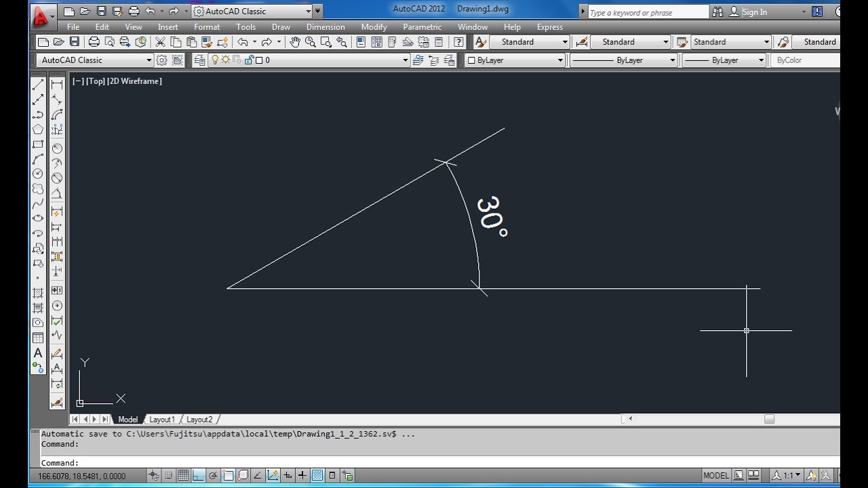Activate the Pan hand tool
Viewport: 868px width, 488px height.
295,42
